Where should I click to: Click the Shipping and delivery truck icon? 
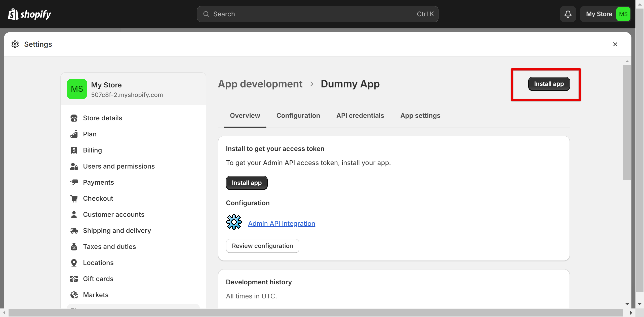pyautogui.click(x=74, y=231)
